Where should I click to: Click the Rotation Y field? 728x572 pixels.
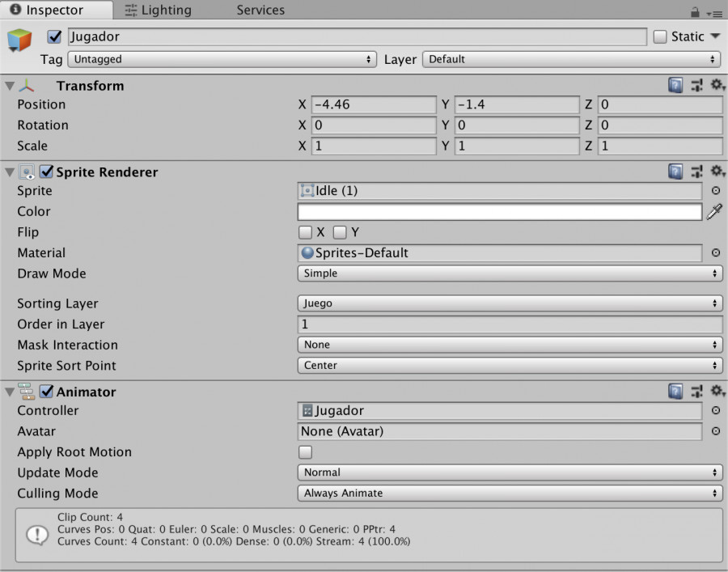pos(517,125)
